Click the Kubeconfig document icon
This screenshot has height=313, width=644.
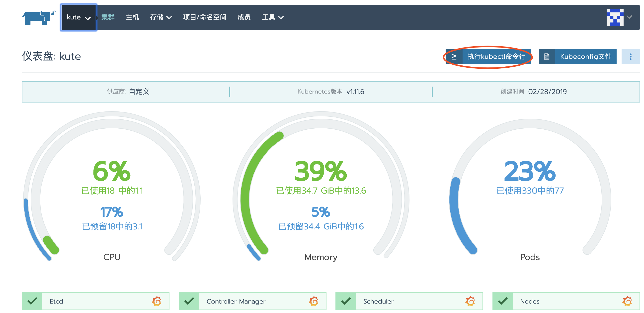click(x=547, y=56)
